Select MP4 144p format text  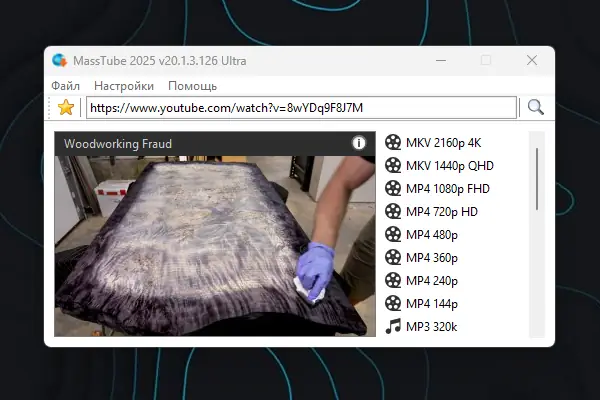[432, 304]
